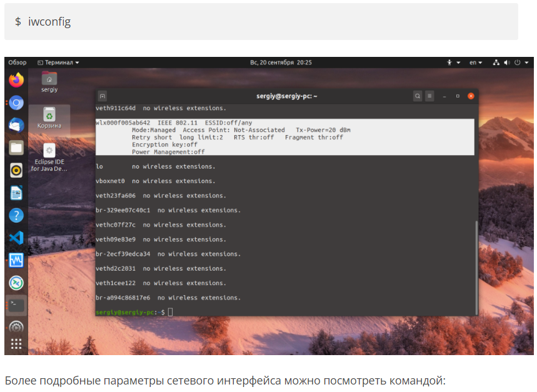Open the Files manager dock icon
The height and width of the screenshot is (392, 537).
[16, 148]
